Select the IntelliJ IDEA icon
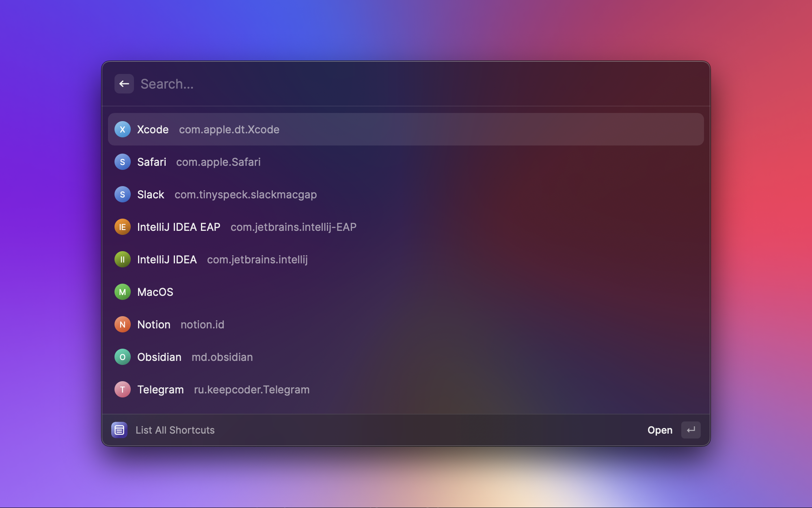The width and height of the screenshot is (812, 508). [x=122, y=259]
